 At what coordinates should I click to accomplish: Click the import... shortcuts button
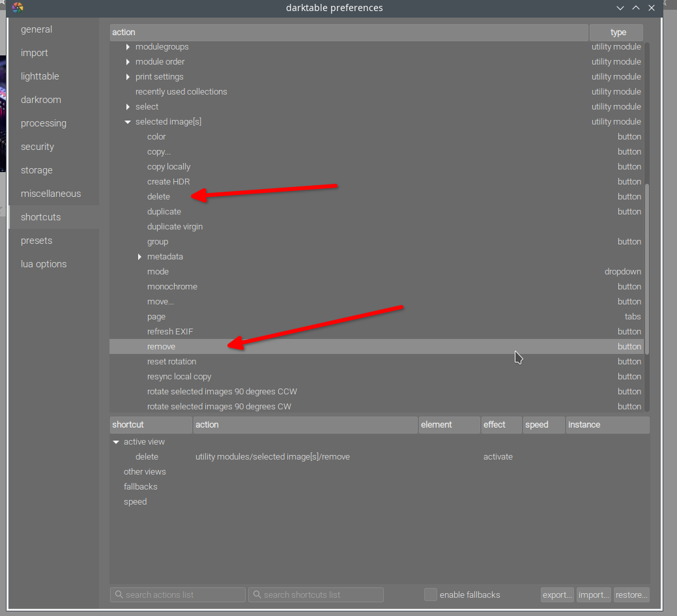593,594
